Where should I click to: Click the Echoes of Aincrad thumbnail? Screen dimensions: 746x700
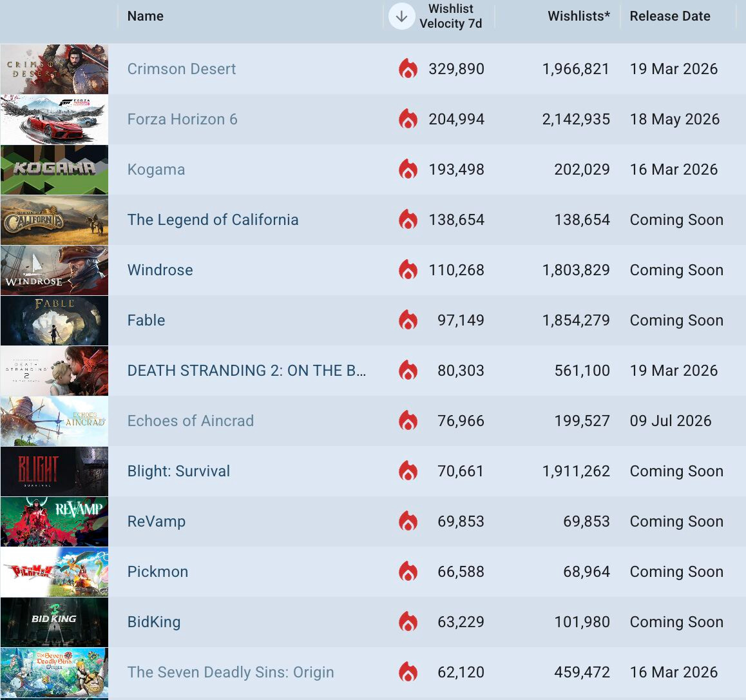54,421
